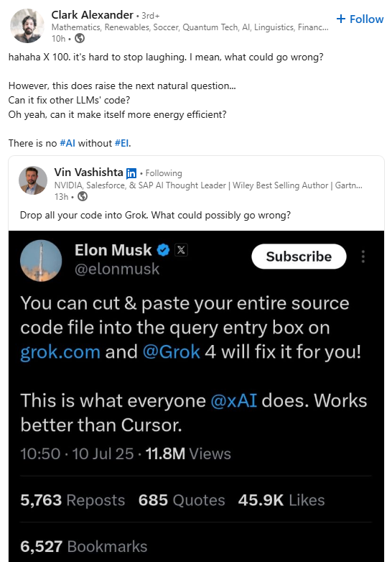Click Vin Vashishta's profile photo
The image size is (392, 562).
tap(33, 180)
